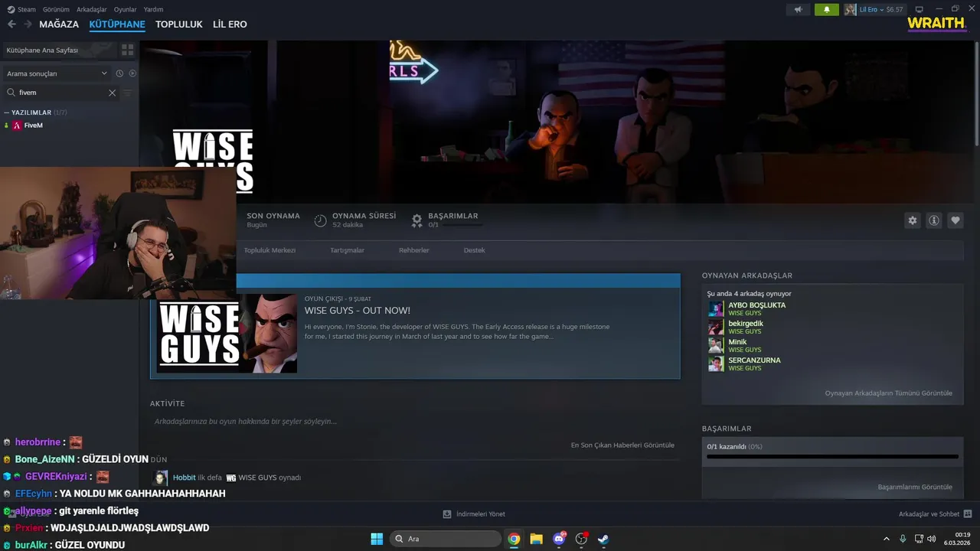
Task: Open the Tartışmalar link
Action: click(x=347, y=250)
